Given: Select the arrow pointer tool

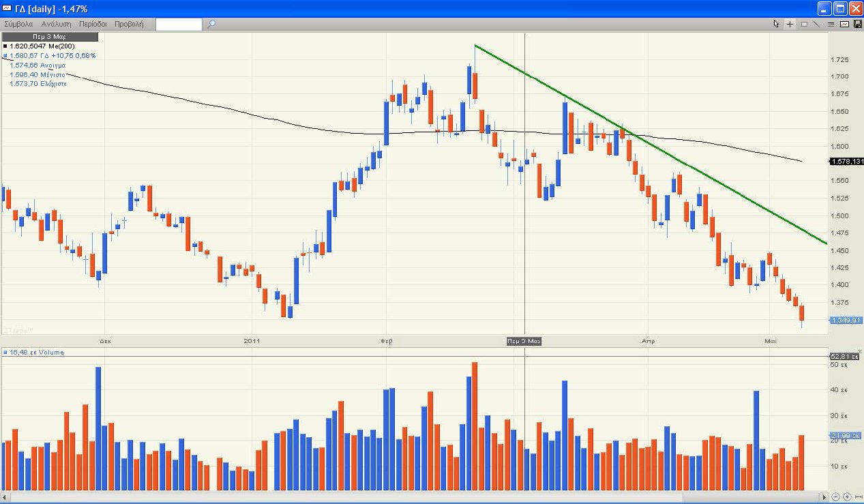Looking at the screenshot, I should click(776, 24).
